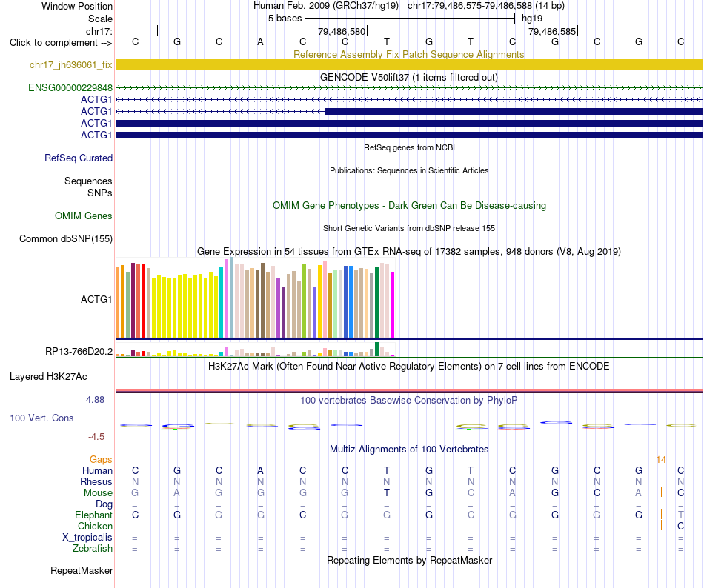Click the 100 Vert. Cons track label
This screenshot has height=588, width=704.
41,418
